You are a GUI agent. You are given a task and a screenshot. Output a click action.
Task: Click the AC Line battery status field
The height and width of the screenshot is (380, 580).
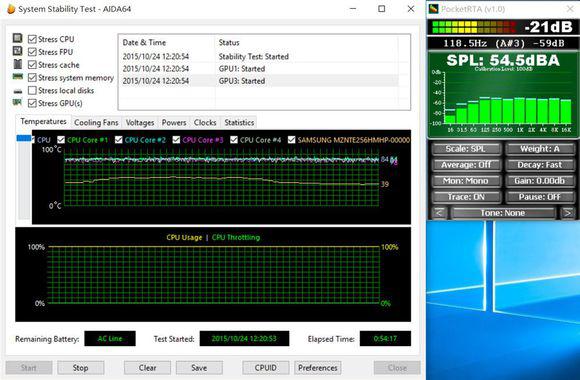[x=110, y=339]
